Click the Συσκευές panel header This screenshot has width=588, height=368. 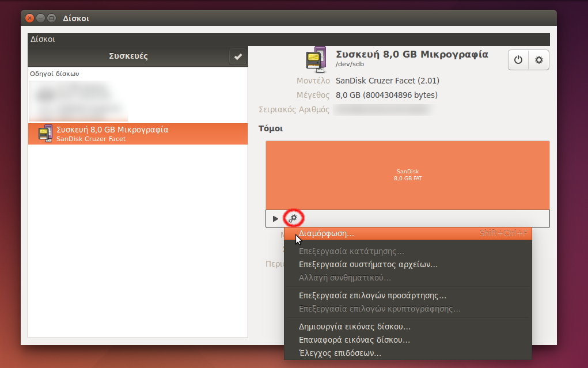128,56
